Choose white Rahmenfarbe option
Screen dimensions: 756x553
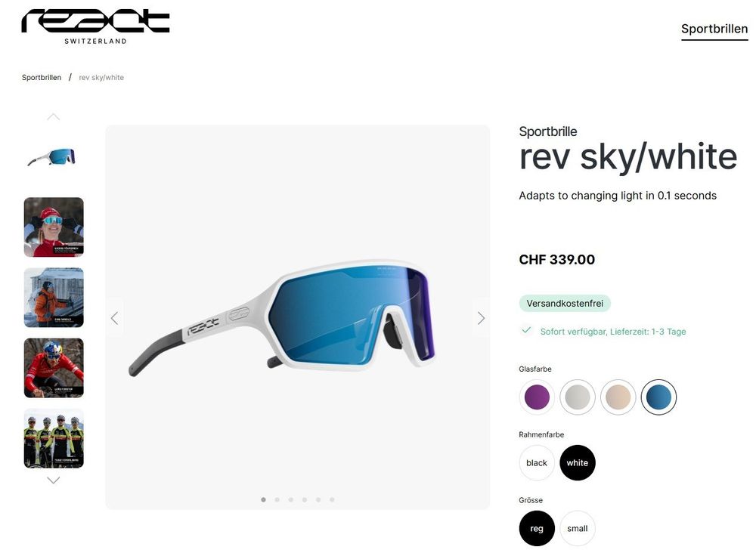577,462
